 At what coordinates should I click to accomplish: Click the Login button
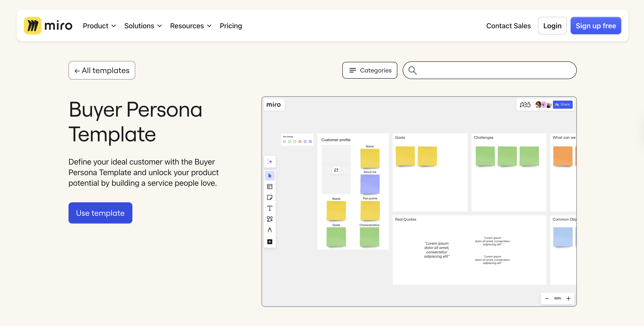pyautogui.click(x=552, y=26)
